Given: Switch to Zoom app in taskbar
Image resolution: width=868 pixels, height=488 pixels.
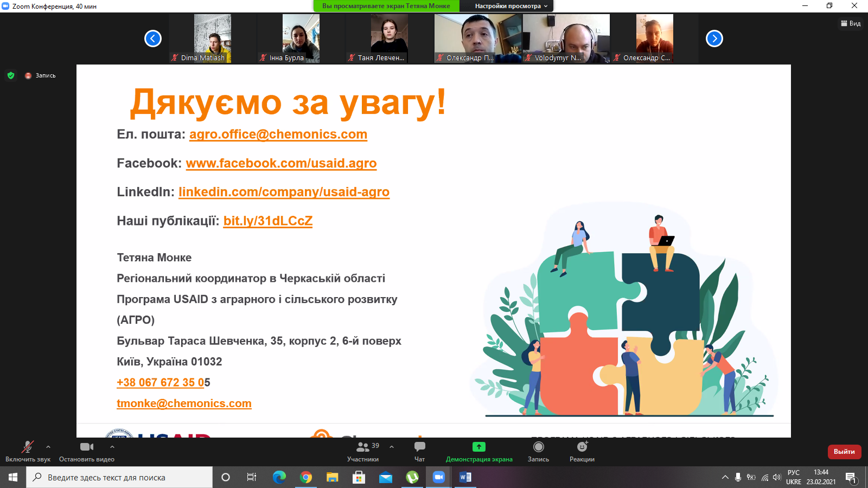Looking at the screenshot, I should click(439, 477).
